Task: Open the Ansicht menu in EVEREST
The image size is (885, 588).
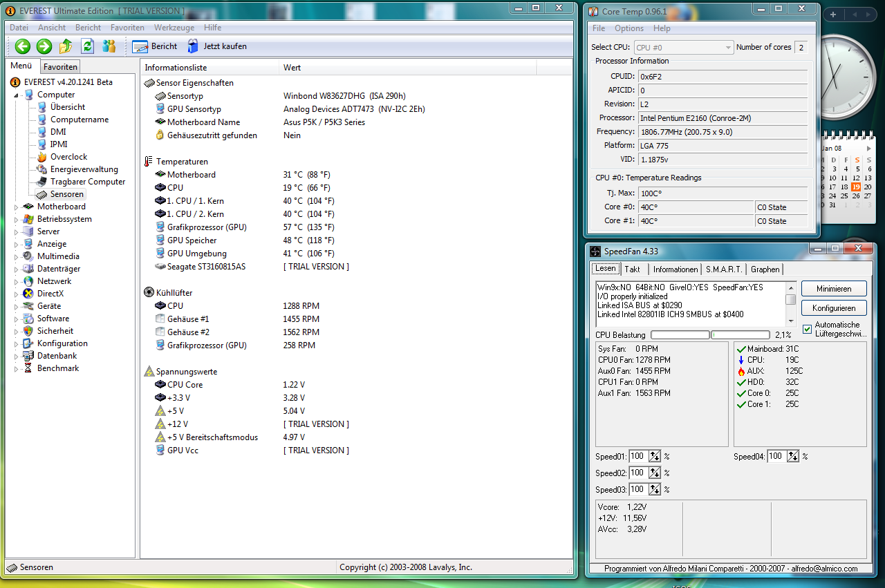Action: [x=52, y=28]
